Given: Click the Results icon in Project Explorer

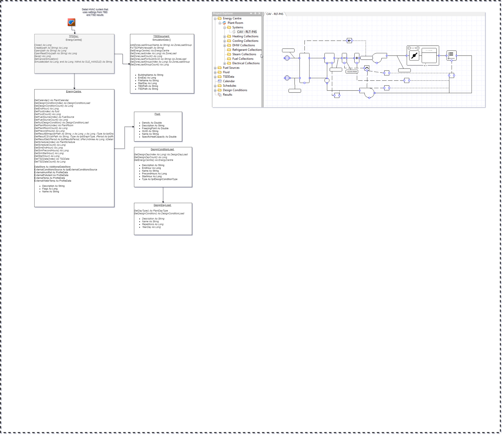Looking at the screenshot, I should 220,95.
